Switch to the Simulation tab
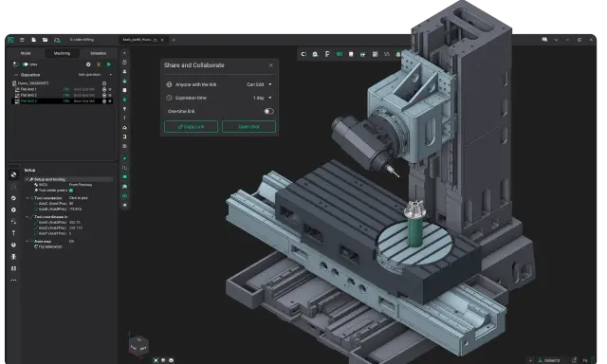 tap(98, 53)
